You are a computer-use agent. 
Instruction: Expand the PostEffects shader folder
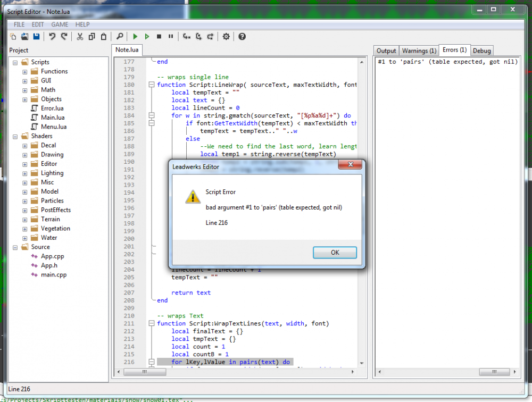point(25,210)
